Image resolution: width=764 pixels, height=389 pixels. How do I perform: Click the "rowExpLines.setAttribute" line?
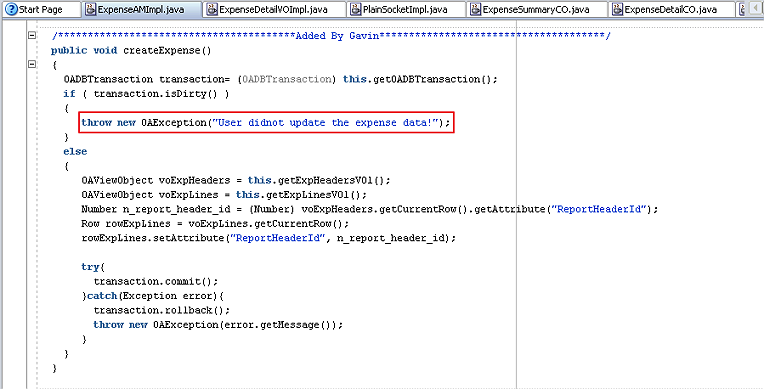(x=268, y=238)
